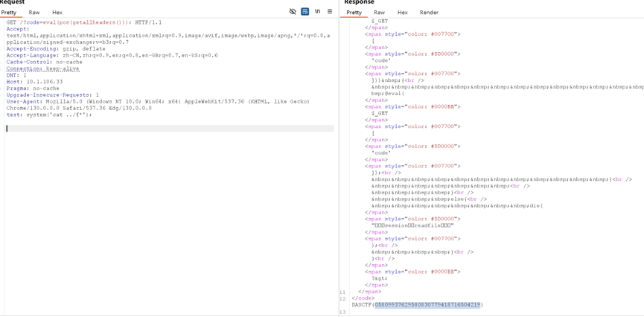The height and width of the screenshot is (317, 644).
Task: Click the GET /?code=eval request line
Action: [x=84, y=22]
